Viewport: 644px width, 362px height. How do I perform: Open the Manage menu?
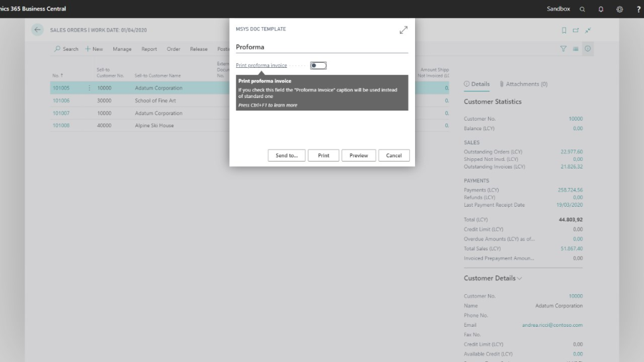122,49
